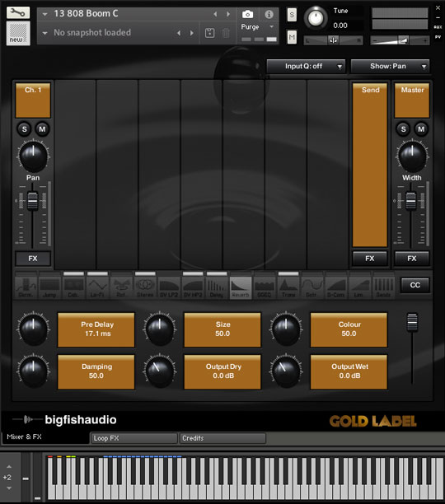Image resolution: width=445 pixels, height=504 pixels.
Task: Mute the Master channel
Action: [x=421, y=129]
